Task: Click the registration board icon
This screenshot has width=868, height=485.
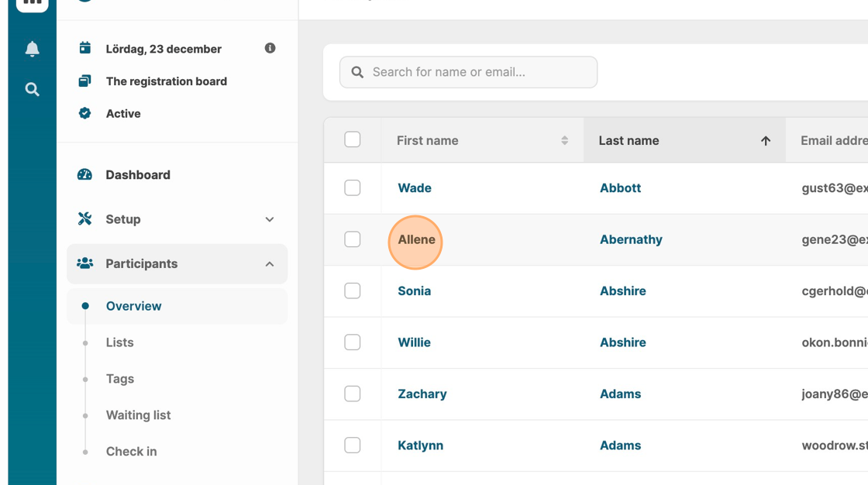Action: coord(85,81)
